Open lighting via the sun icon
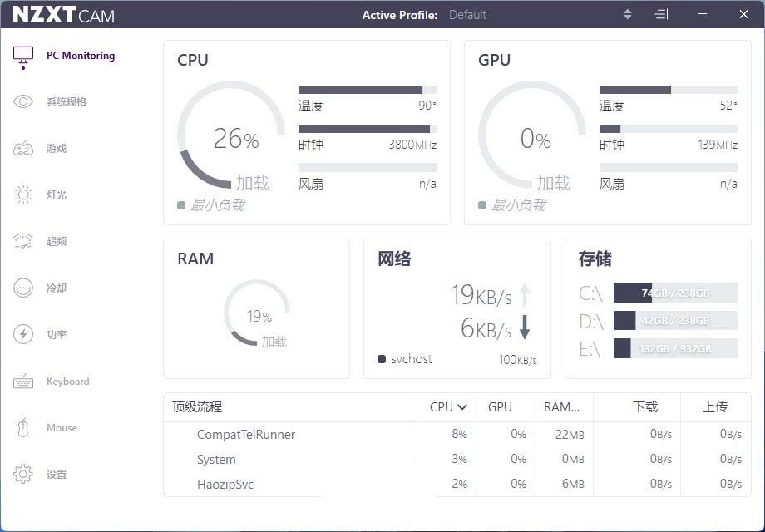 point(23,195)
